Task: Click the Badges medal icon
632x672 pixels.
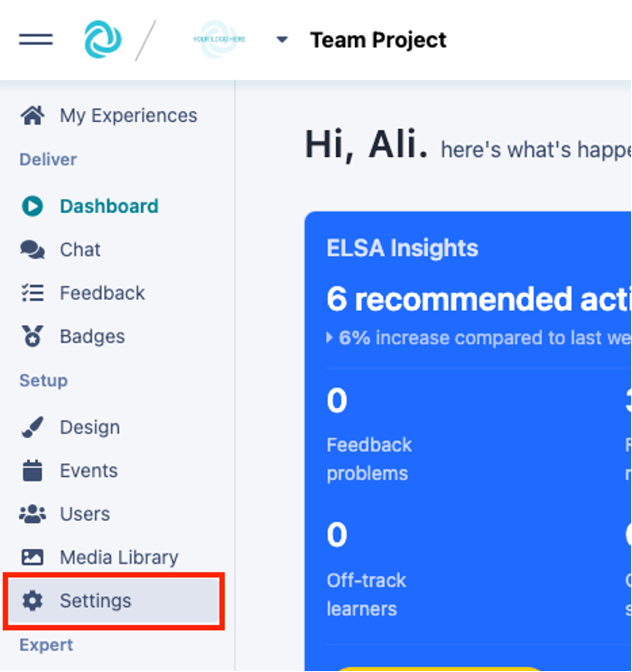Action: 33,337
